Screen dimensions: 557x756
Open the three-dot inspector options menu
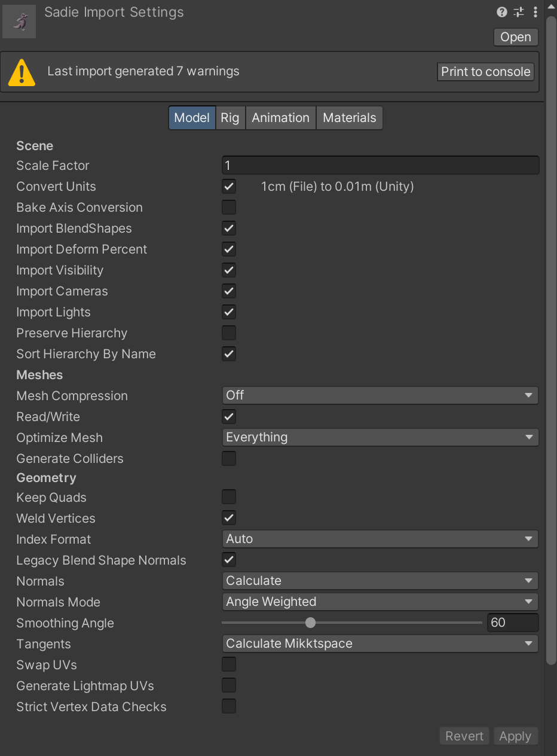pos(535,12)
